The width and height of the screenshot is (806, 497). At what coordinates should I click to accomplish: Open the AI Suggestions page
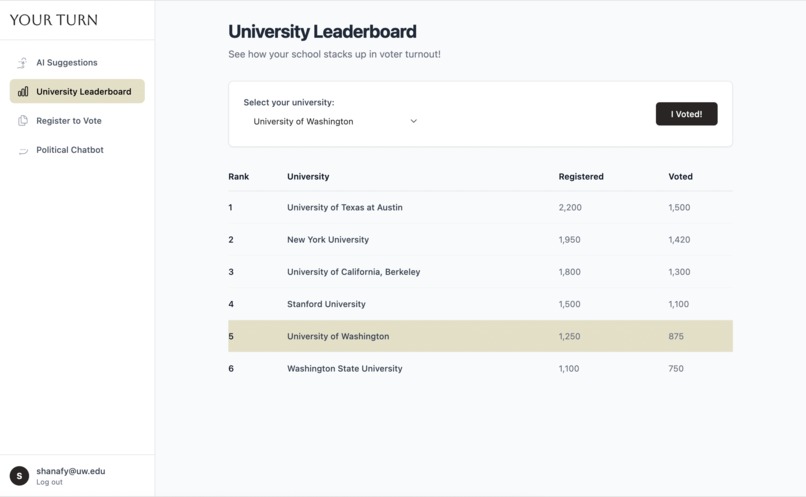click(77, 63)
